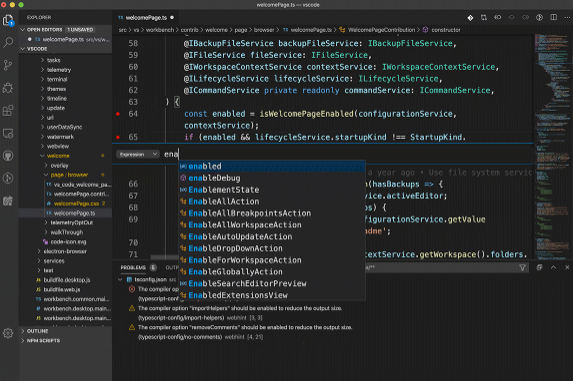Click the breakpoint expression input field
Image resolution: width=573 pixels, height=381 pixels.
[x=347, y=155]
